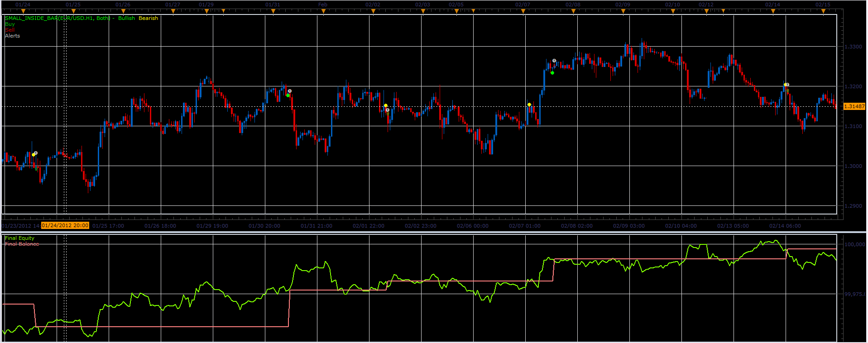Click the 01/30 20:00 time axis label
Screen dimensions: 868x343
pyautogui.click(x=264, y=226)
